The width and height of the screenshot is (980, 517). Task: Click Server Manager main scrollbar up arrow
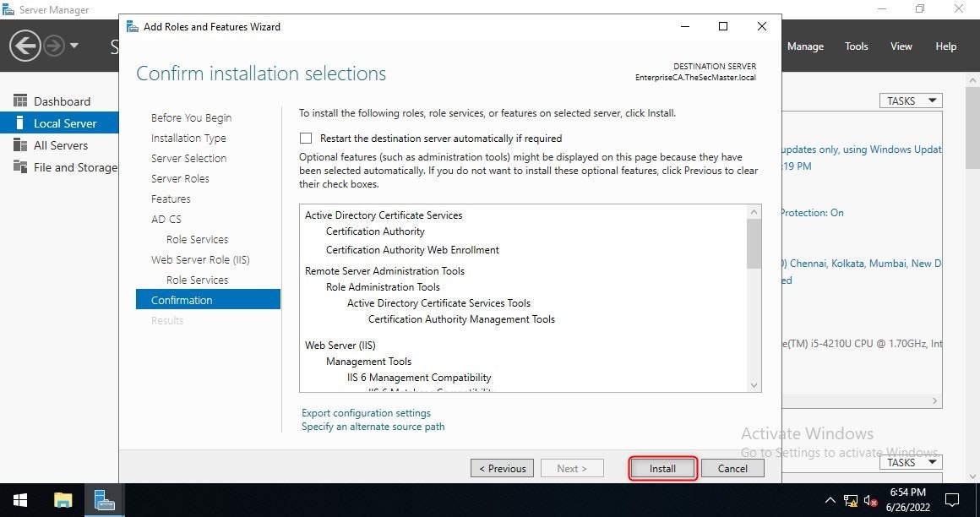(x=973, y=80)
